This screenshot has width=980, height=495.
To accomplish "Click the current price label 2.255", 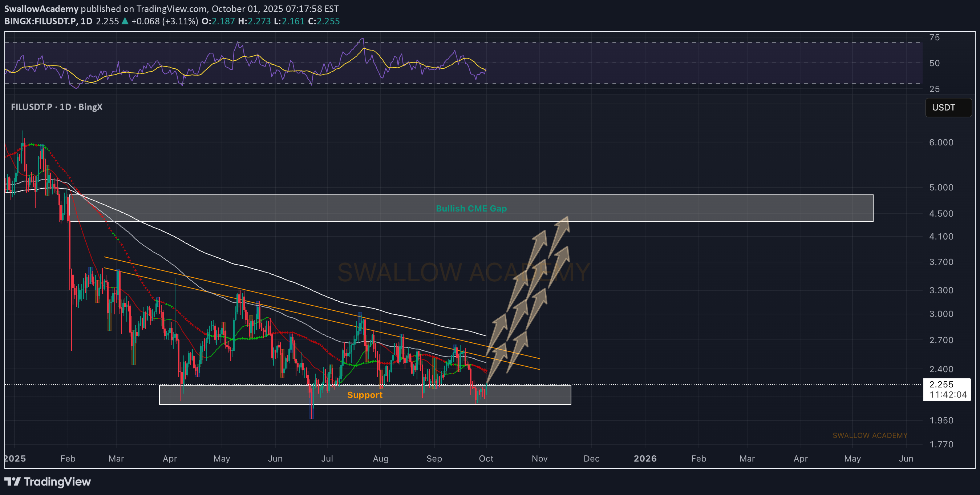I will (x=941, y=385).
